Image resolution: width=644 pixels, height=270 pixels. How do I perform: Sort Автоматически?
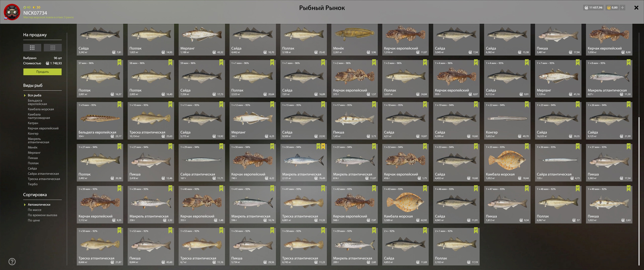point(39,205)
